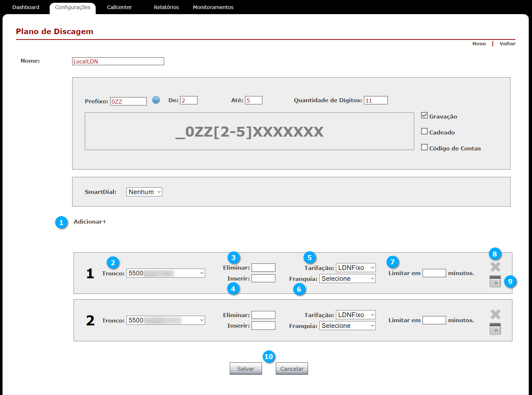Focus the Nome field containing LocalLDN
Image resolution: width=532 pixels, height=395 pixels.
pos(118,61)
